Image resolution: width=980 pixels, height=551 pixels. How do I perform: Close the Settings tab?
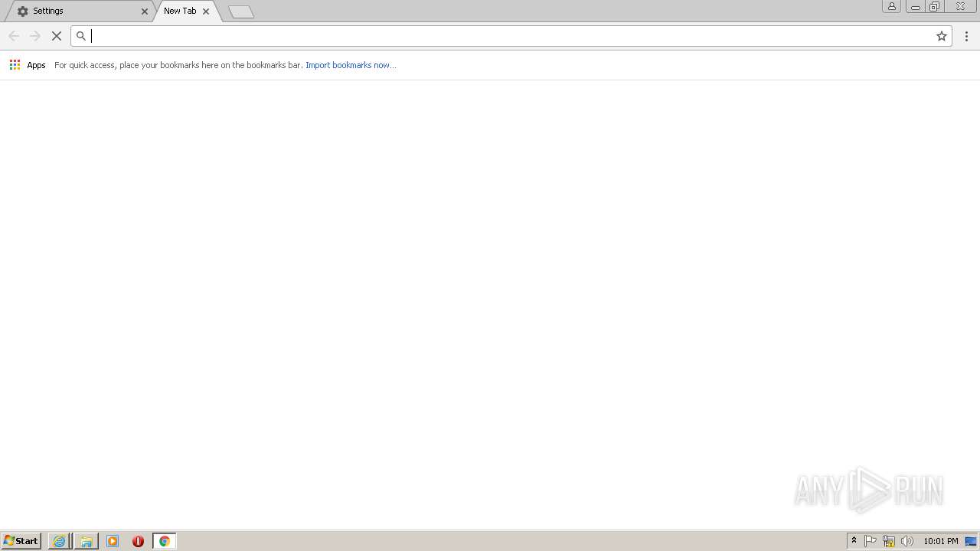pyautogui.click(x=145, y=11)
